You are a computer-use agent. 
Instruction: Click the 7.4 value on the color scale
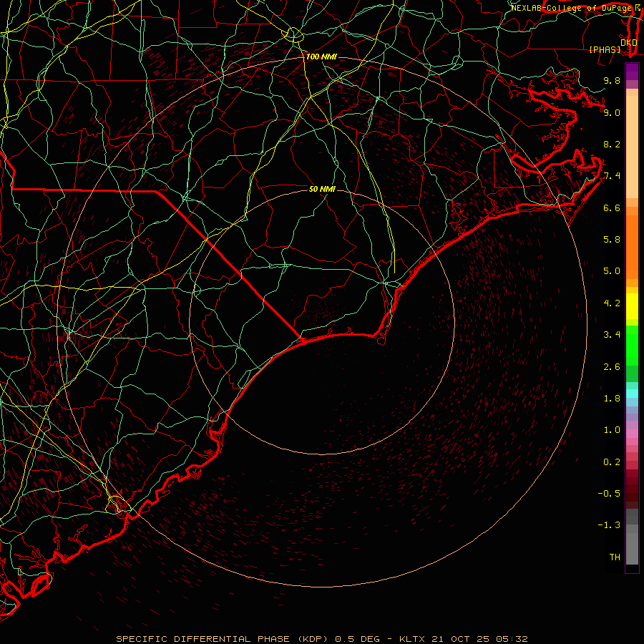coord(612,176)
